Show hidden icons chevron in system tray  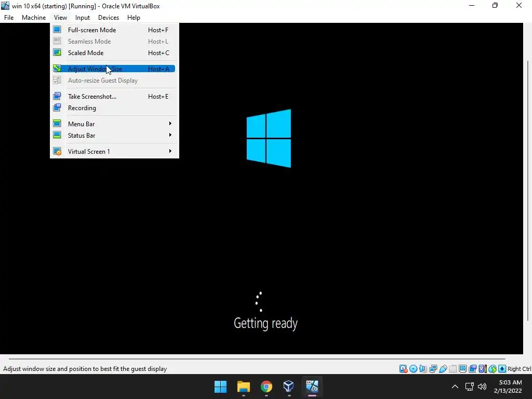(x=455, y=387)
